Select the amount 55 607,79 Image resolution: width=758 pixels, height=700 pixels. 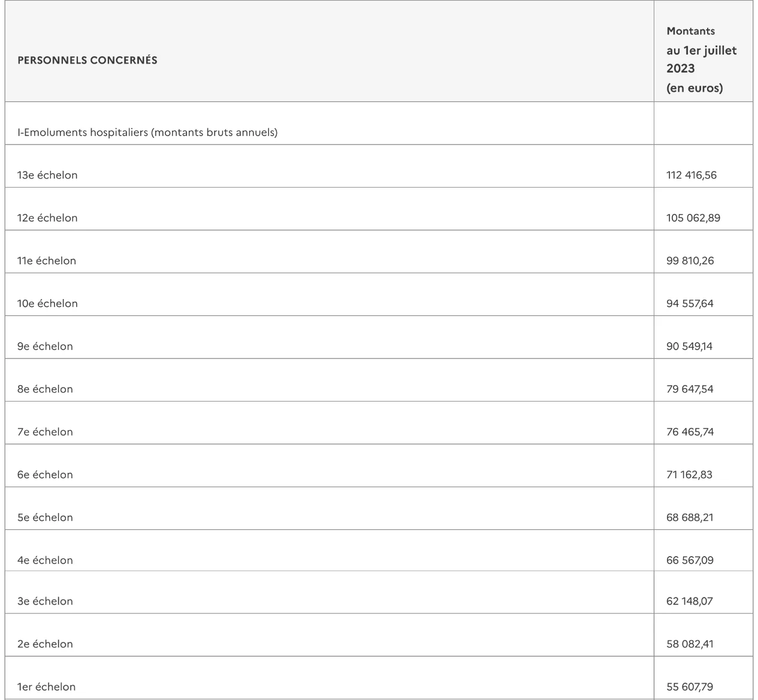click(690, 687)
